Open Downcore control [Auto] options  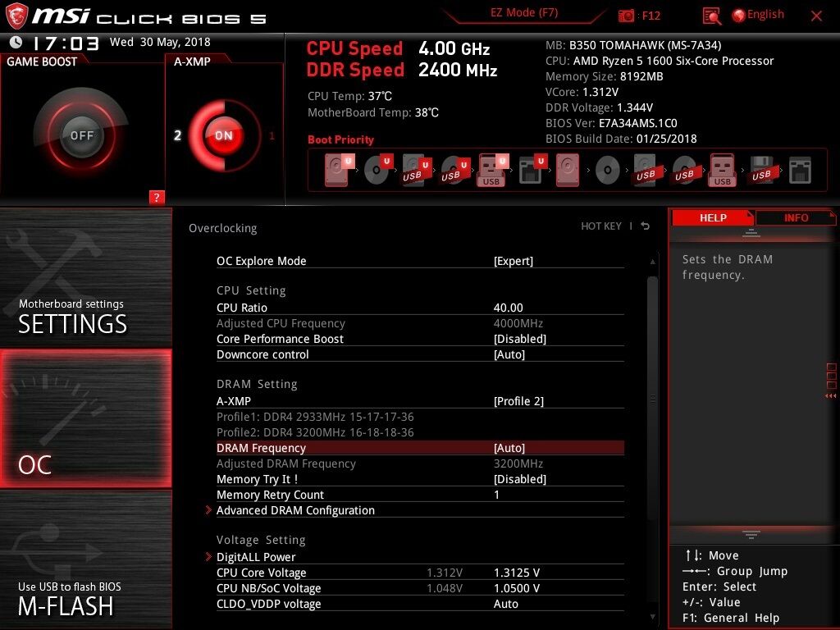[420, 354]
